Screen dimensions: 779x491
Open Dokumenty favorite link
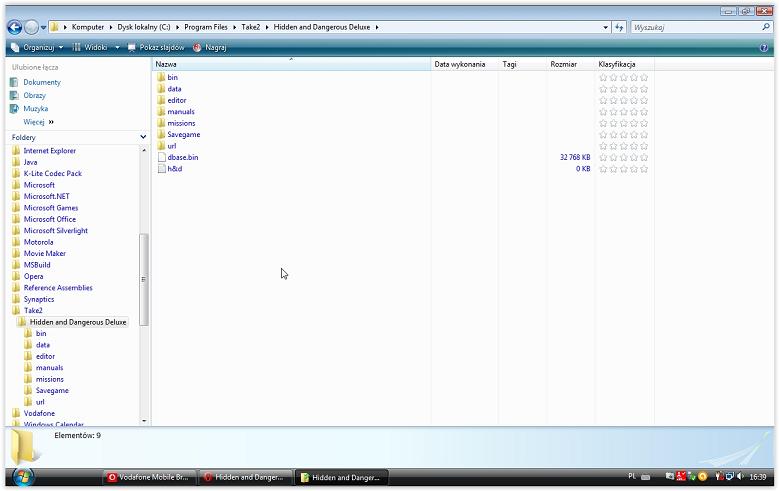tap(42, 82)
